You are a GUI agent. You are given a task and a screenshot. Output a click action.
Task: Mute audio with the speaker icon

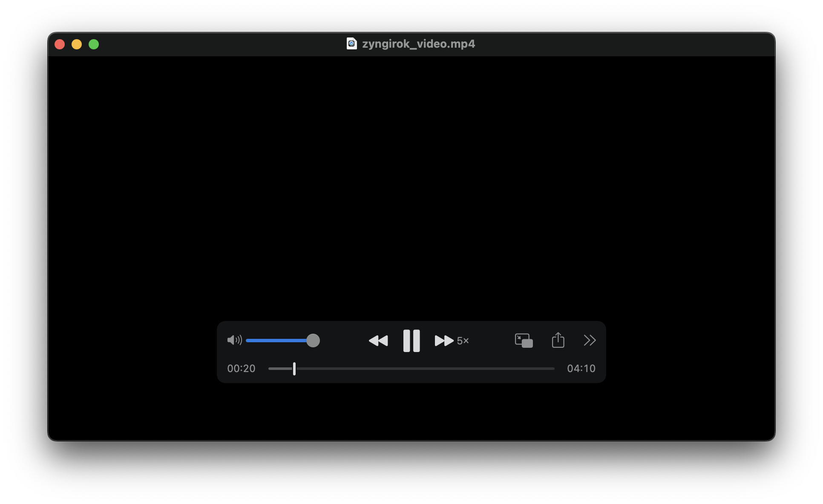(x=234, y=340)
